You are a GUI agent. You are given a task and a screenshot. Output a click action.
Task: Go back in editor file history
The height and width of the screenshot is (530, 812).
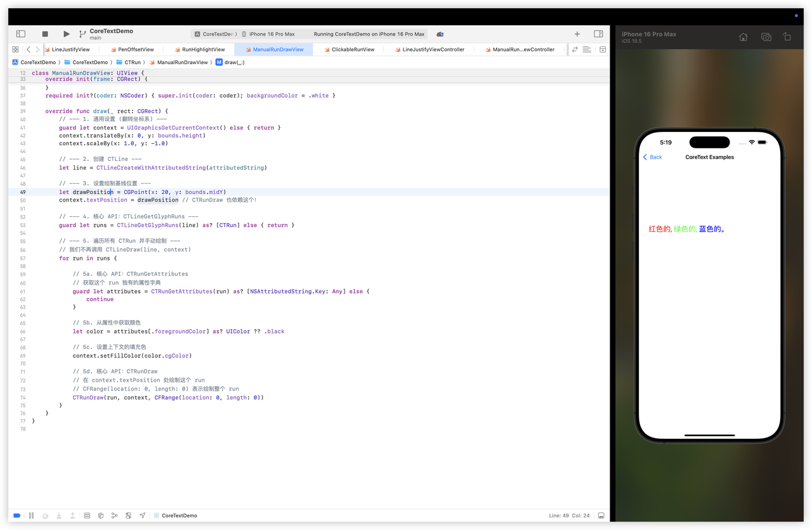[29, 49]
